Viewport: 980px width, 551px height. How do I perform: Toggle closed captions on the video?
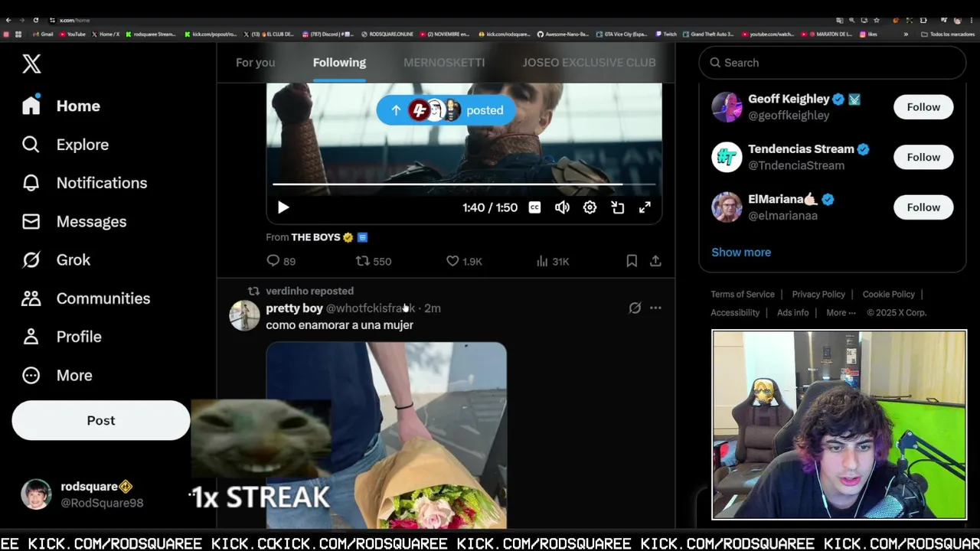pos(534,207)
